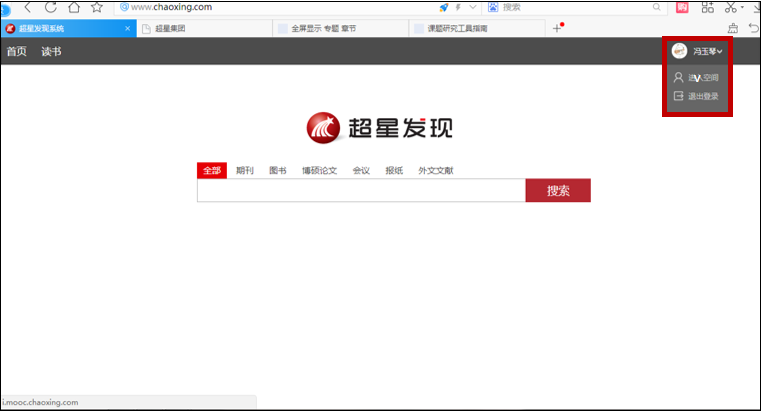Click the lightning bolt icon in address bar

(458, 7)
